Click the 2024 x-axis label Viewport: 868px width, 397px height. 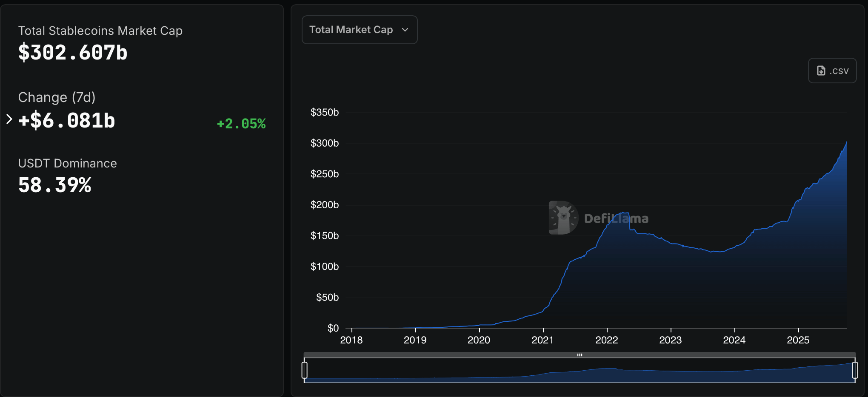coord(734,340)
